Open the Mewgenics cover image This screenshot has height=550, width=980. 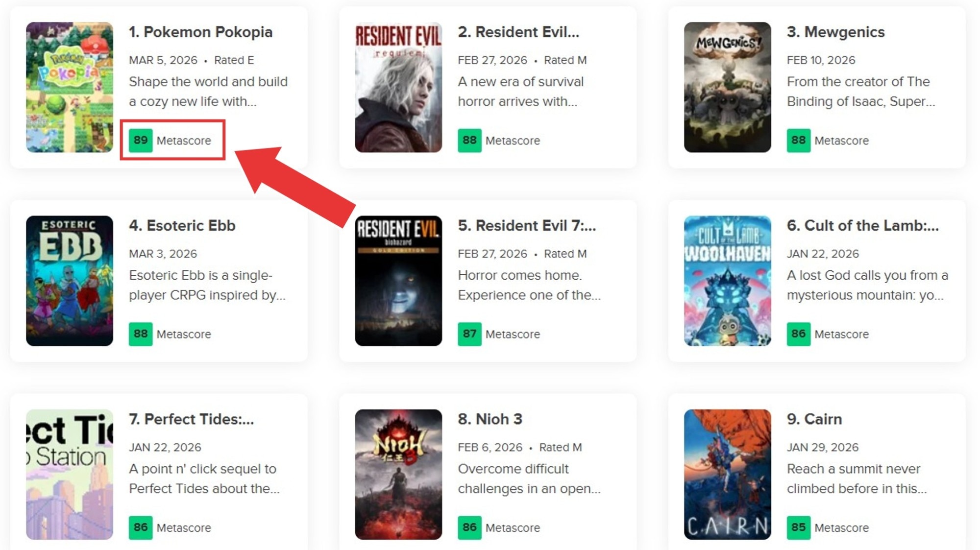[728, 87]
